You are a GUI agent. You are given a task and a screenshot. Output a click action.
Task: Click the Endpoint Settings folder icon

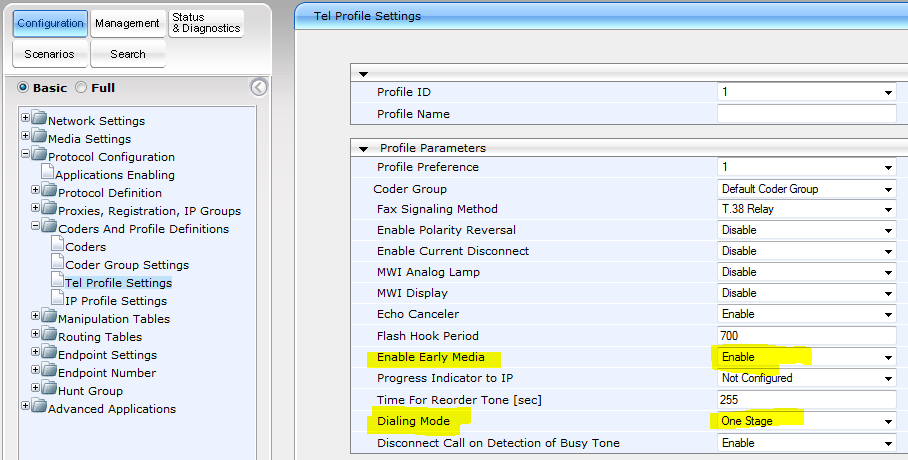[x=50, y=352]
